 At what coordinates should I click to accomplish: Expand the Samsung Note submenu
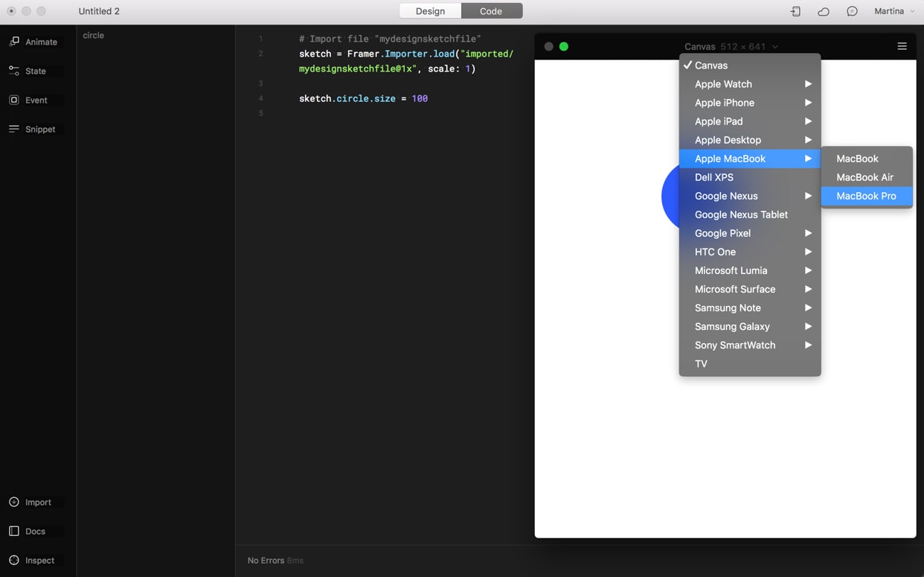click(x=750, y=307)
